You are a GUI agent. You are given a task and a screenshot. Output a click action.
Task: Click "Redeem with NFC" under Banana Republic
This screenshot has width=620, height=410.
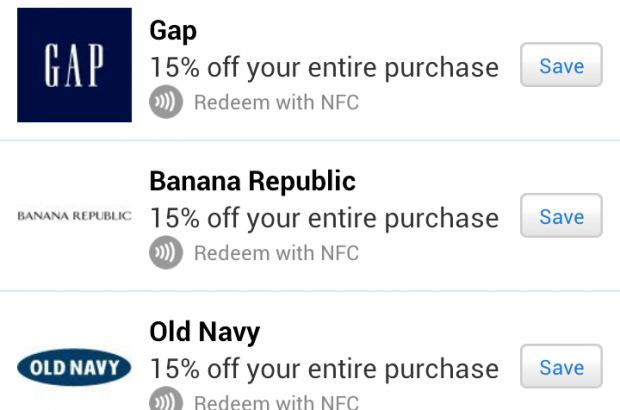coord(276,253)
